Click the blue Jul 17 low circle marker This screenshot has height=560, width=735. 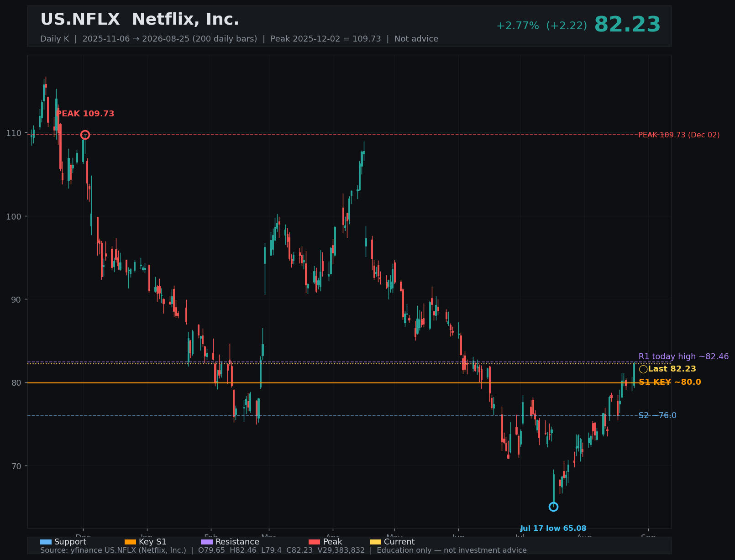tap(553, 507)
